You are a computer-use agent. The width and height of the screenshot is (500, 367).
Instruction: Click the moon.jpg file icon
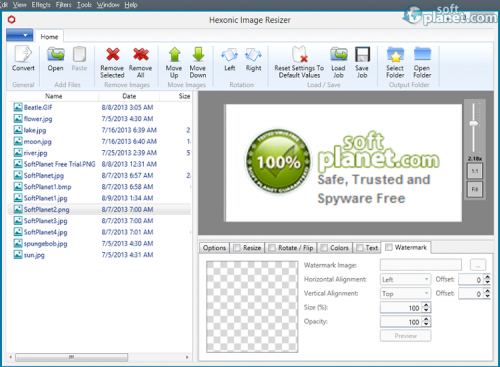[18, 141]
